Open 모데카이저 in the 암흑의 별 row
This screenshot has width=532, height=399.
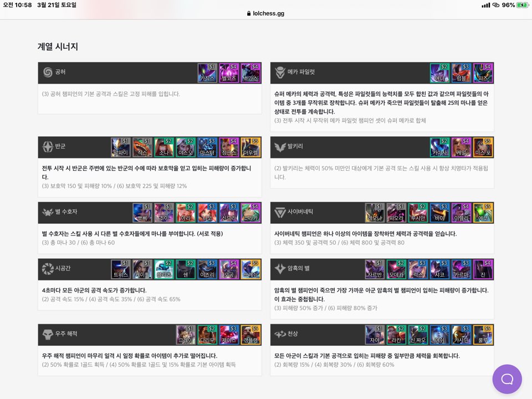click(396, 269)
